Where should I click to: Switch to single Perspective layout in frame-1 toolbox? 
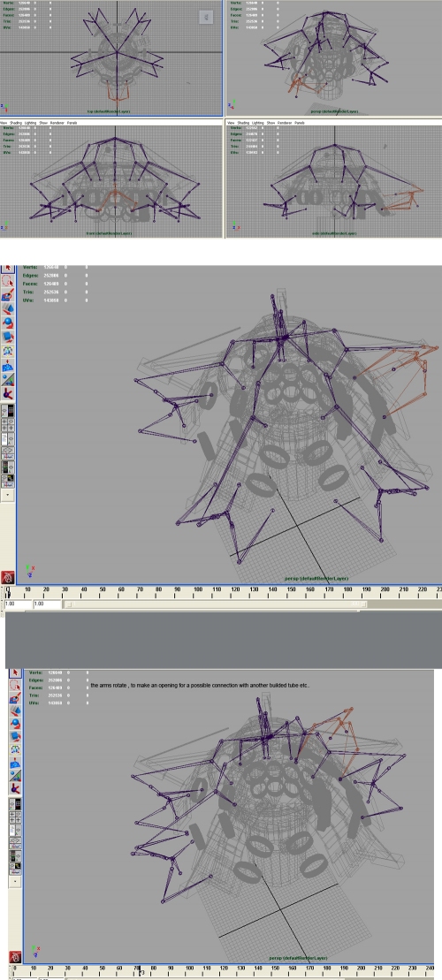pyautogui.click(x=7, y=410)
